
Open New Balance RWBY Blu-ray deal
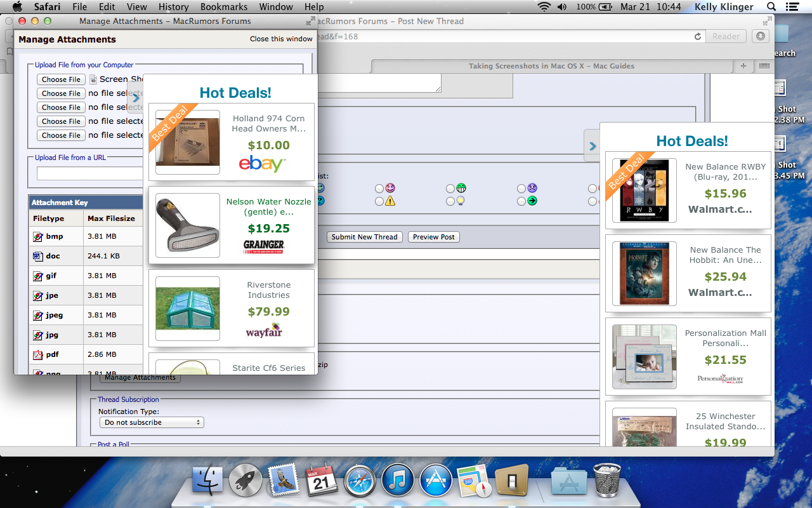726,171
